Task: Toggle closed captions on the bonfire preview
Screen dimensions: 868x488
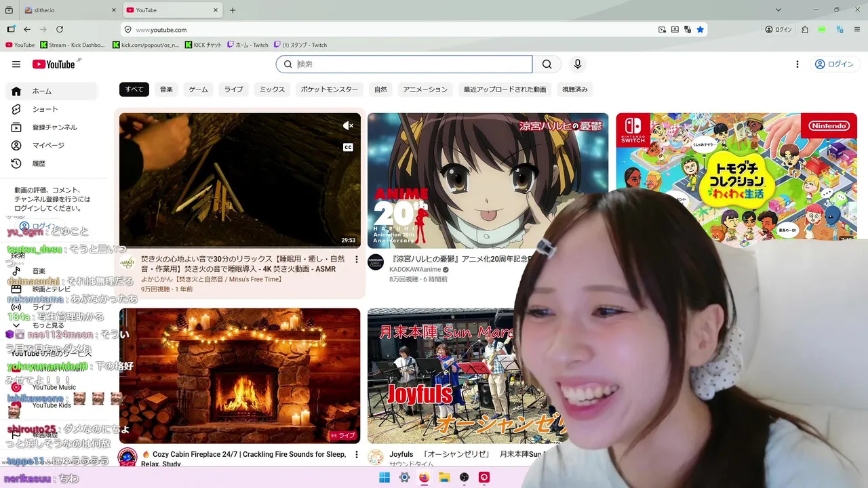Action: coord(348,147)
